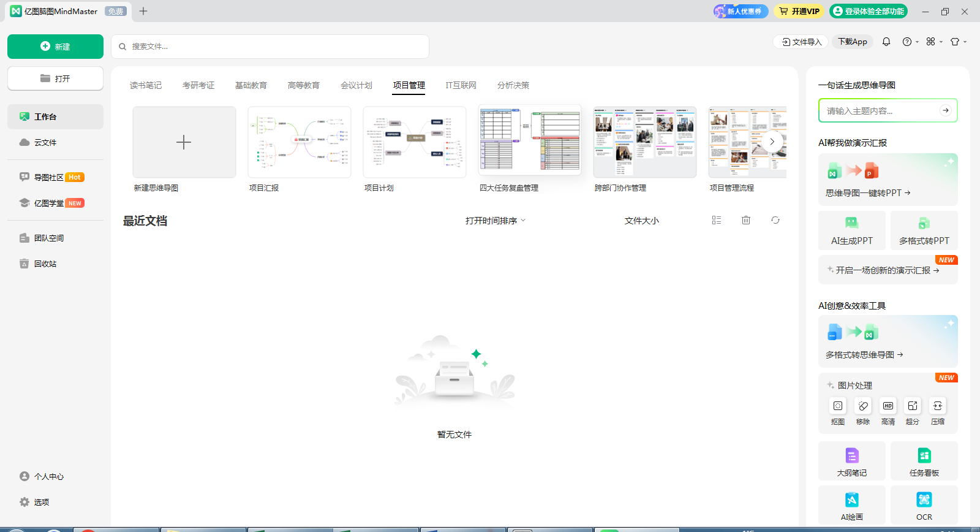Expand the help menu dropdown
The height and width of the screenshot is (532, 980).
click(910, 42)
